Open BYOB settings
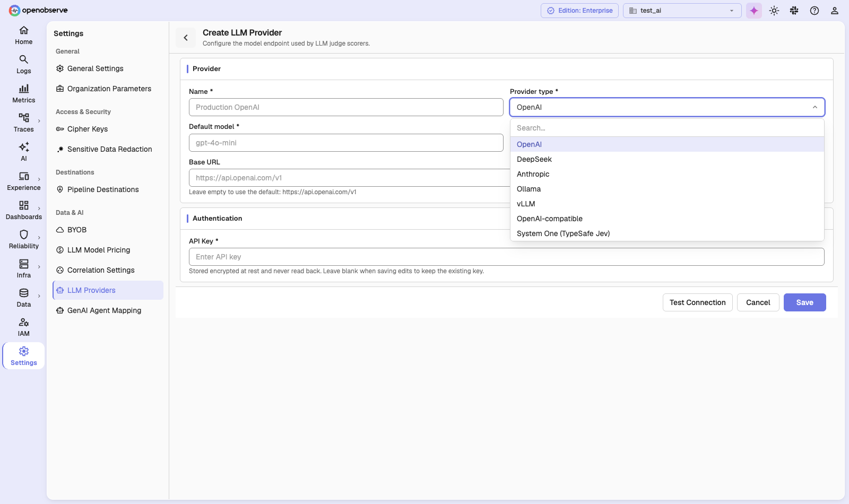The height and width of the screenshot is (504, 849). tap(108, 230)
